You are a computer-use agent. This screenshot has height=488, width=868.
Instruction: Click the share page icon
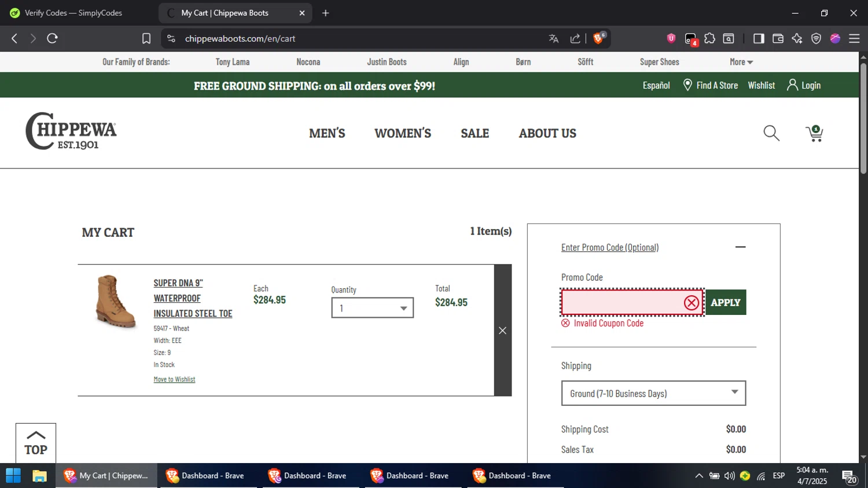coord(575,38)
